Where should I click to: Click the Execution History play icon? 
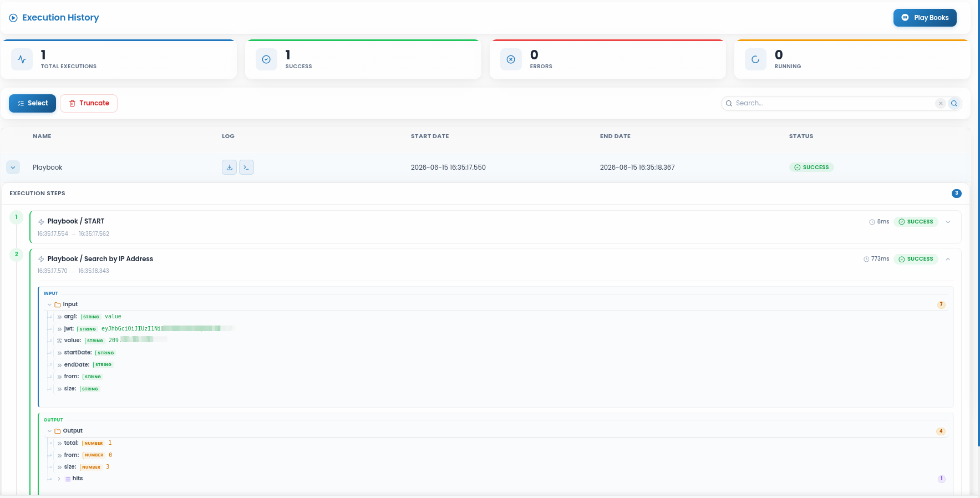click(13, 18)
